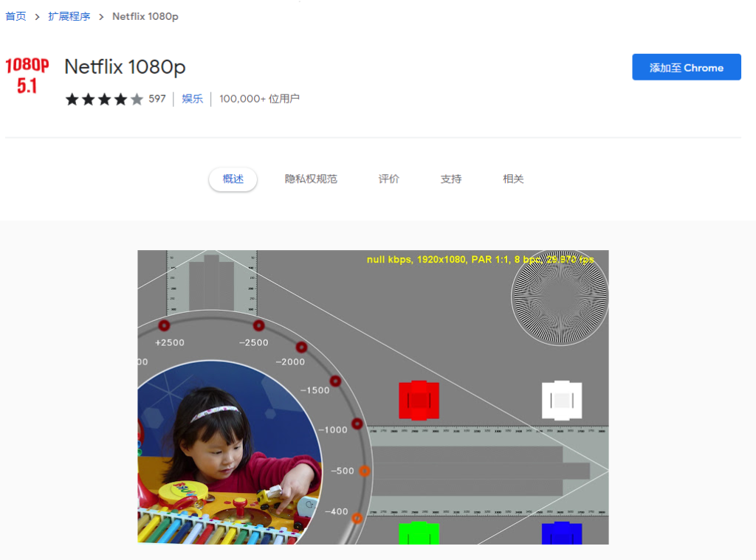This screenshot has height=560, width=756.
Task: Click the red square in the screenshot
Action: point(419,401)
